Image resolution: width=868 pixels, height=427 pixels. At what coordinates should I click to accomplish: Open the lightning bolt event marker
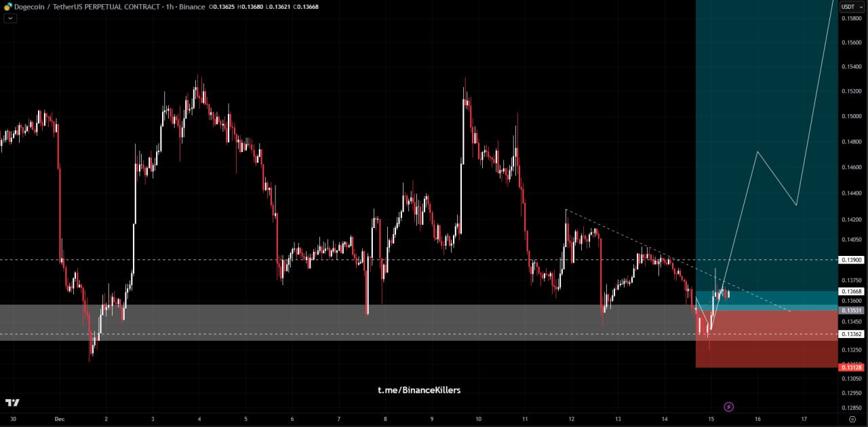[728, 407]
